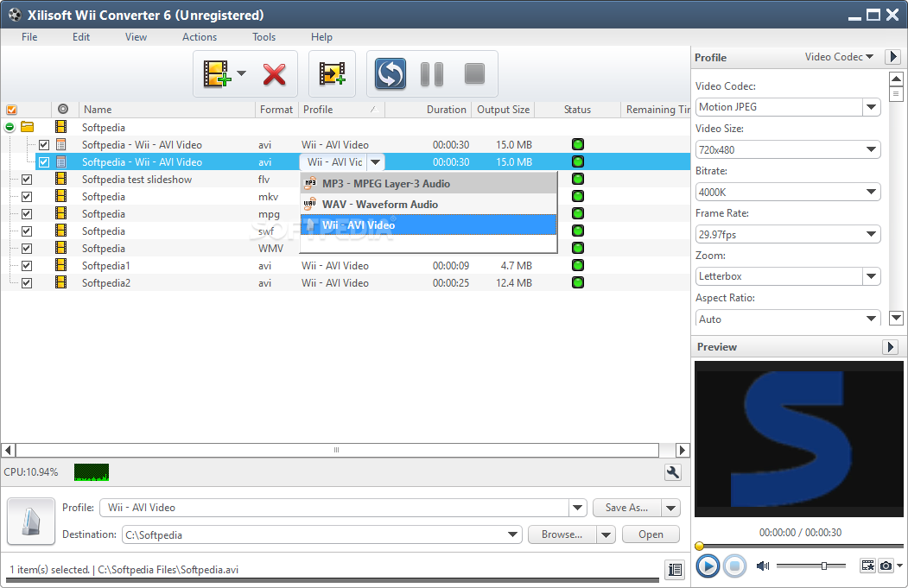
Task: Uncheck the Softpedia1 checkbox
Action: (x=27, y=266)
